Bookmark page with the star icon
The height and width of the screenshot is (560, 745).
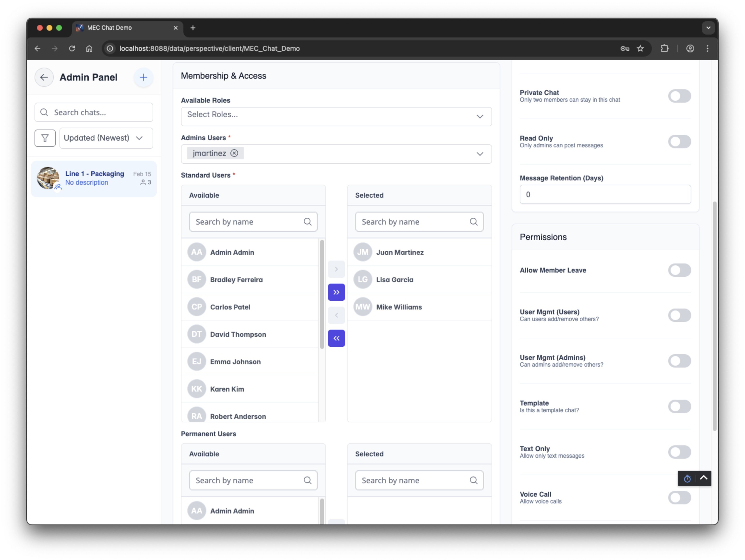click(640, 48)
